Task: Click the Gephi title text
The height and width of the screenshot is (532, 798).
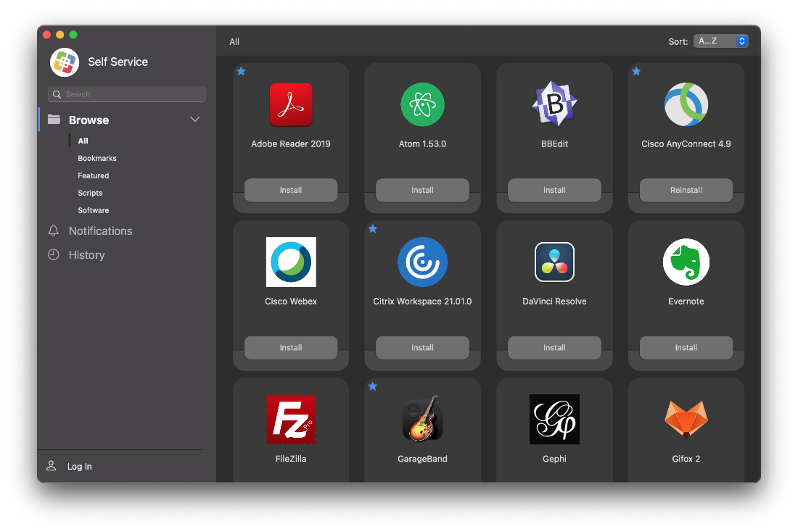Action: coord(554,459)
